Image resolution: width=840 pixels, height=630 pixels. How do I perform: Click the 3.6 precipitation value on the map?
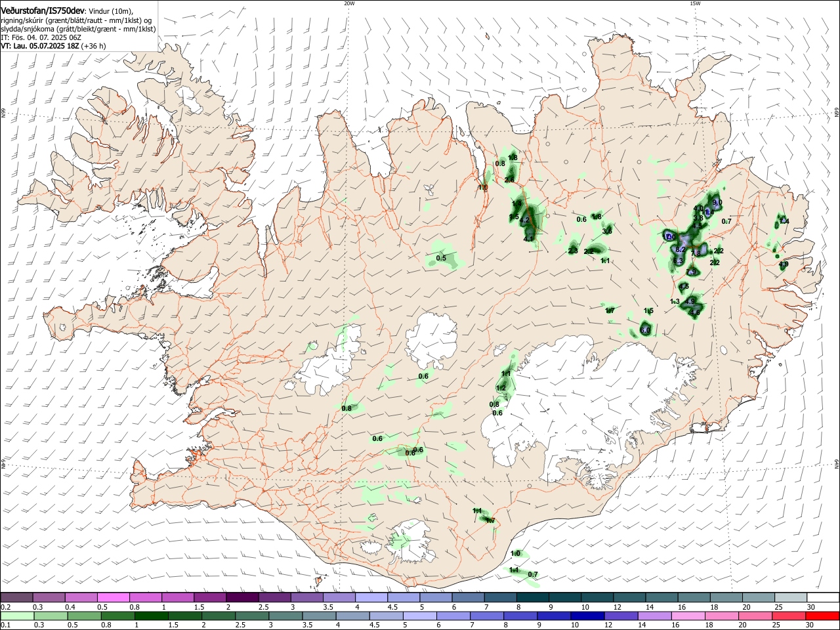pyautogui.click(x=607, y=230)
